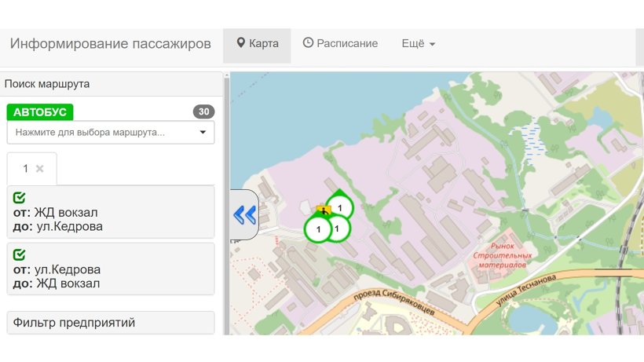Expand the Ещё menu
The width and height of the screenshot is (644, 362).
[418, 43]
